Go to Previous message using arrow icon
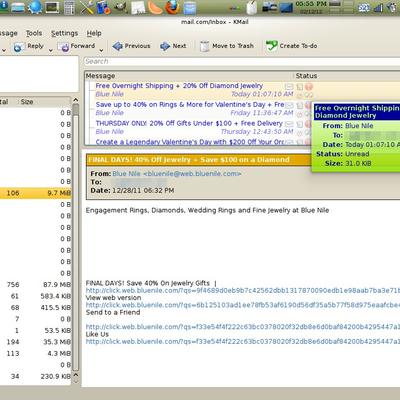Image resolution: width=400 pixels, height=400 pixels. [117, 46]
